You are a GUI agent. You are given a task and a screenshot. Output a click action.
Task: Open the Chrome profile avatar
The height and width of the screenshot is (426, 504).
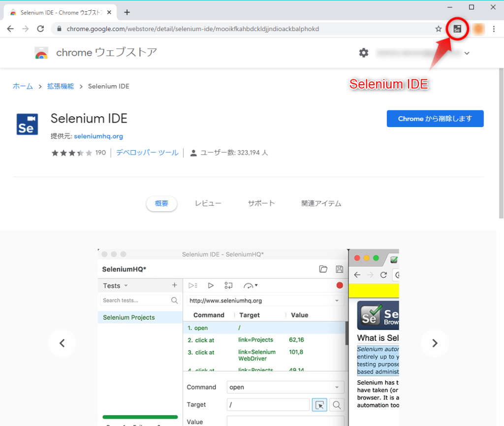tap(478, 29)
